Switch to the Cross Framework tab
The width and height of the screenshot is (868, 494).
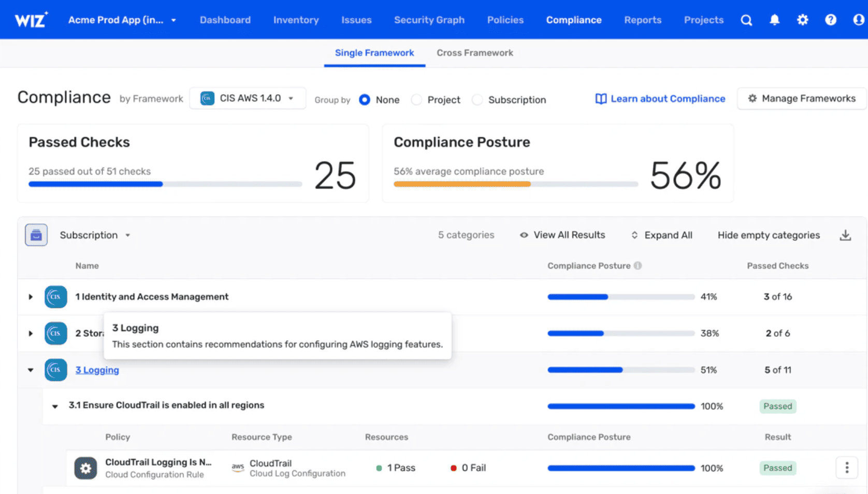[475, 53]
